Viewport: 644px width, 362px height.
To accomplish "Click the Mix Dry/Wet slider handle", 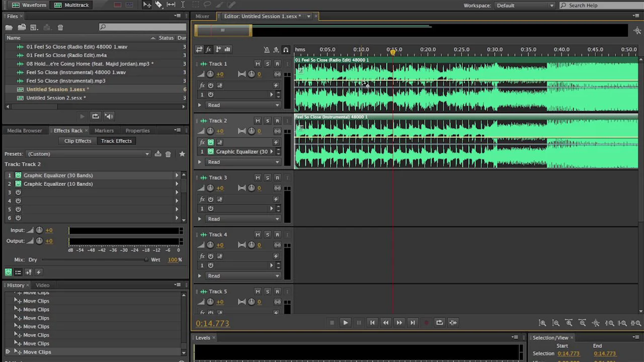I will click(146, 259).
